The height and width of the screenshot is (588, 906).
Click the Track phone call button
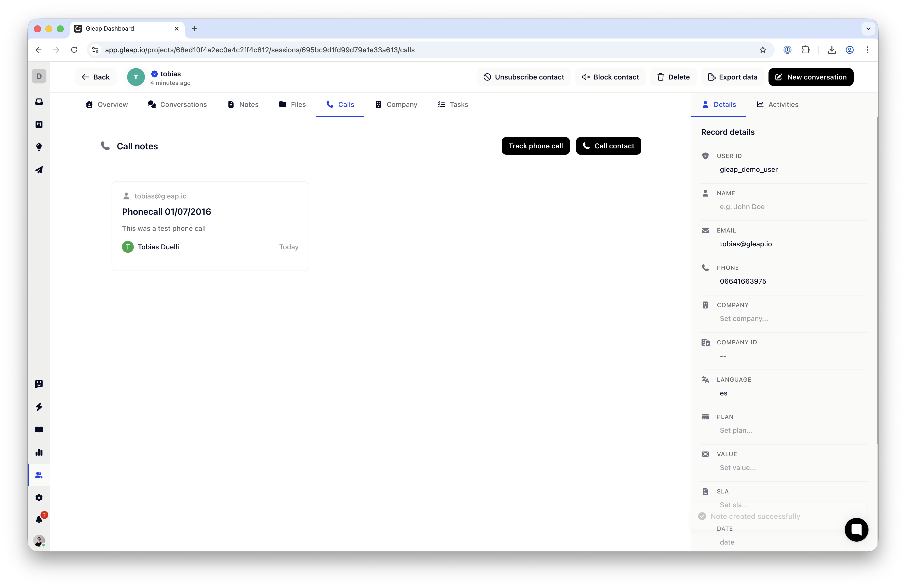pyautogui.click(x=535, y=146)
